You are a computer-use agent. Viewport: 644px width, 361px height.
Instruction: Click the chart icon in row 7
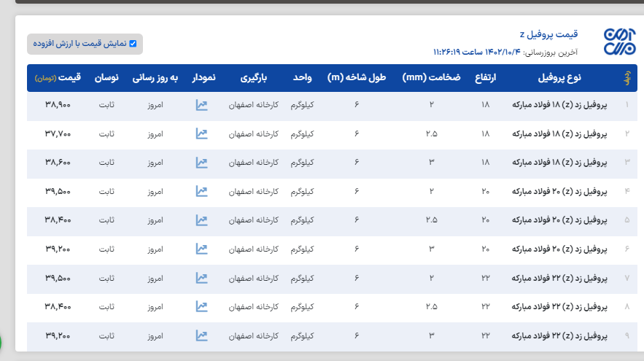[x=202, y=278]
